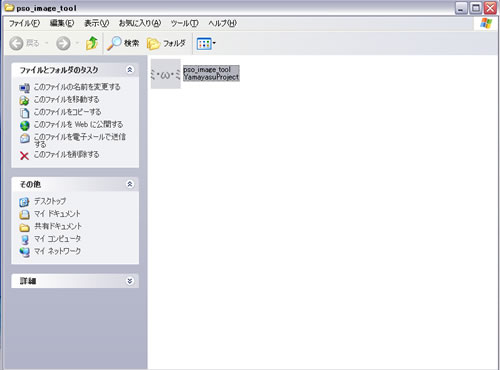Click the Windows flag logo
The image size is (500, 370).
pyautogui.click(x=486, y=23)
